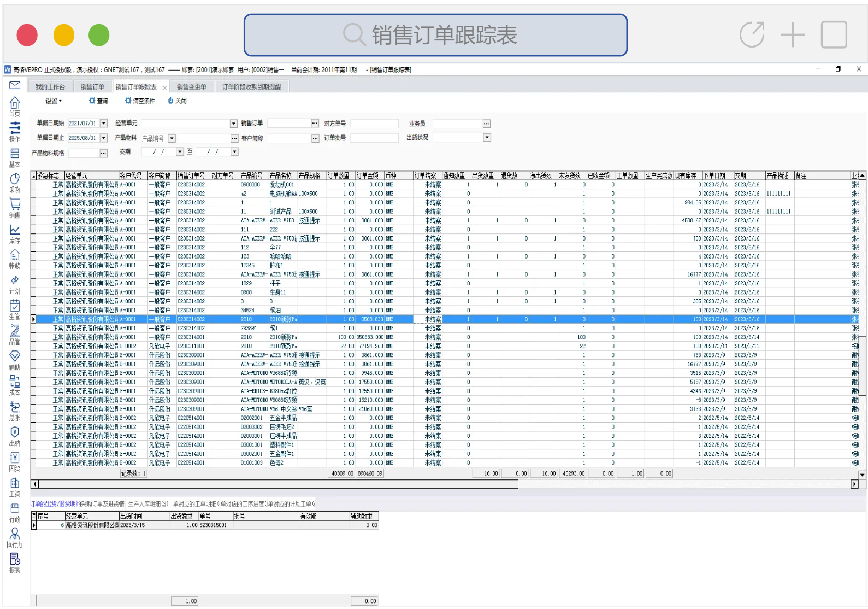868x609 pixels.
Task: Open the 库存 inventory chart icon
Action: [15, 231]
